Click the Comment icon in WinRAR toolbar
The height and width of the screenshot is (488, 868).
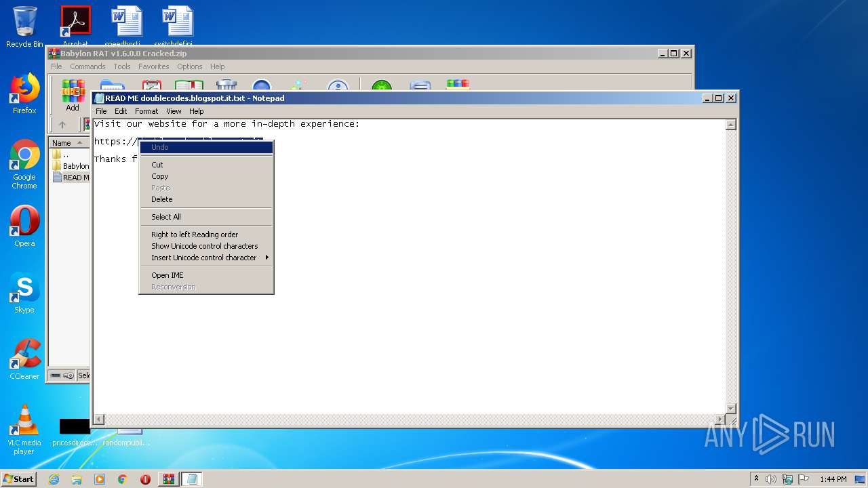pos(420,85)
